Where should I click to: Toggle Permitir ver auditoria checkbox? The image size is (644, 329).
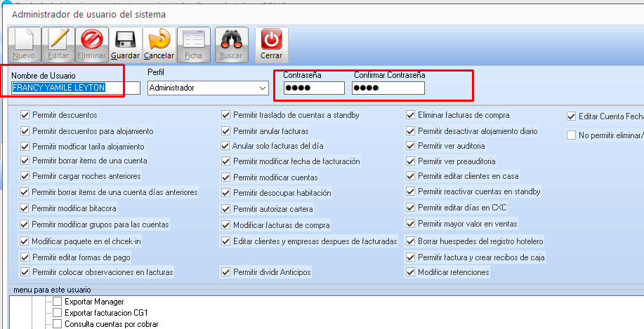(x=411, y=146)
